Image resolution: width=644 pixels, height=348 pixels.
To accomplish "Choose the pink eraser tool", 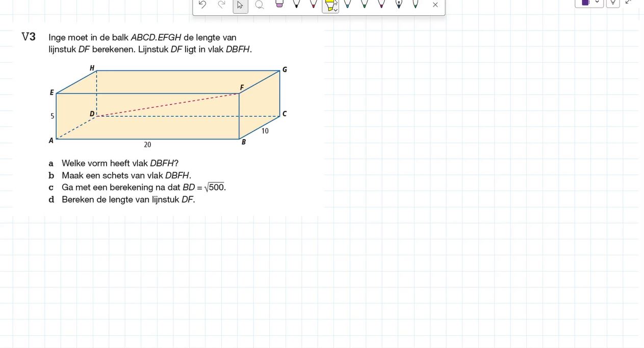I will coord(279,4).
